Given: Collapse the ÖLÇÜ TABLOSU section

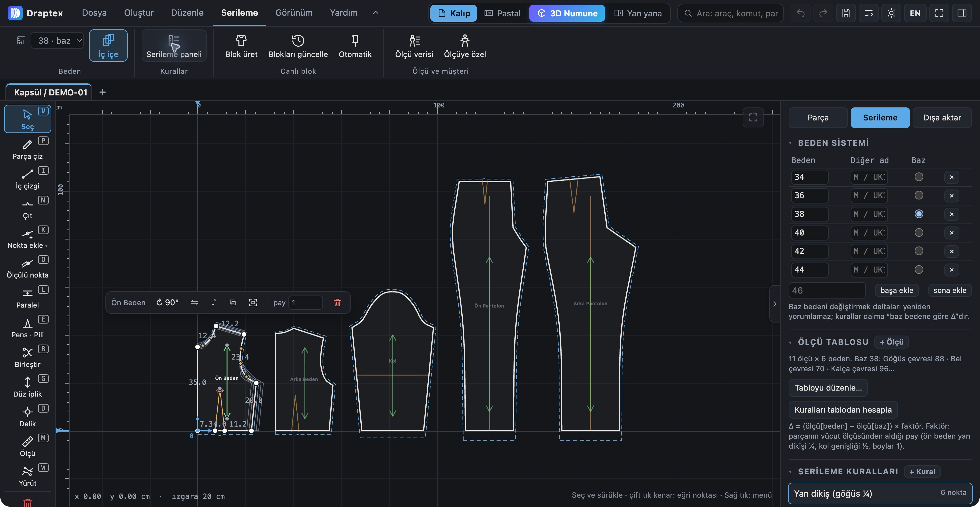Looking at the screenshot, I should point(791,343).
